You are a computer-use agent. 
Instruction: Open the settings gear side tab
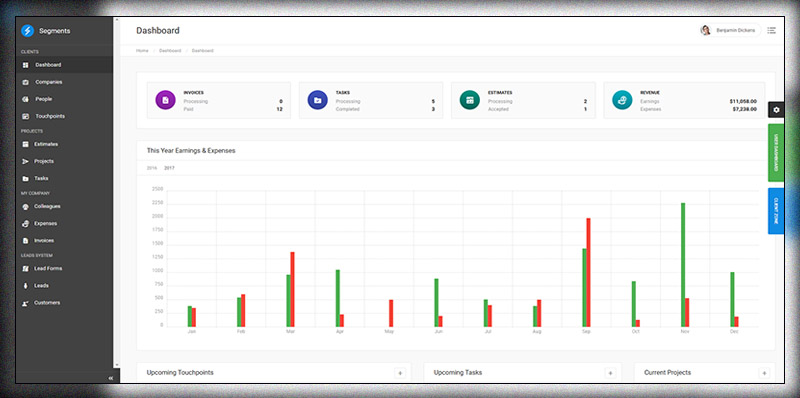point(776,110)
